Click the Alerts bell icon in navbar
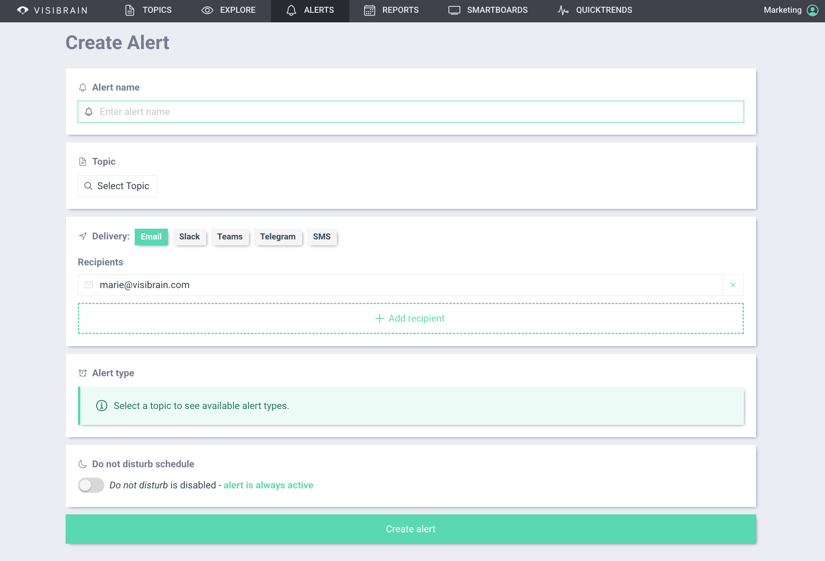This screenshot has height=561, width=825. click(291, 10)
